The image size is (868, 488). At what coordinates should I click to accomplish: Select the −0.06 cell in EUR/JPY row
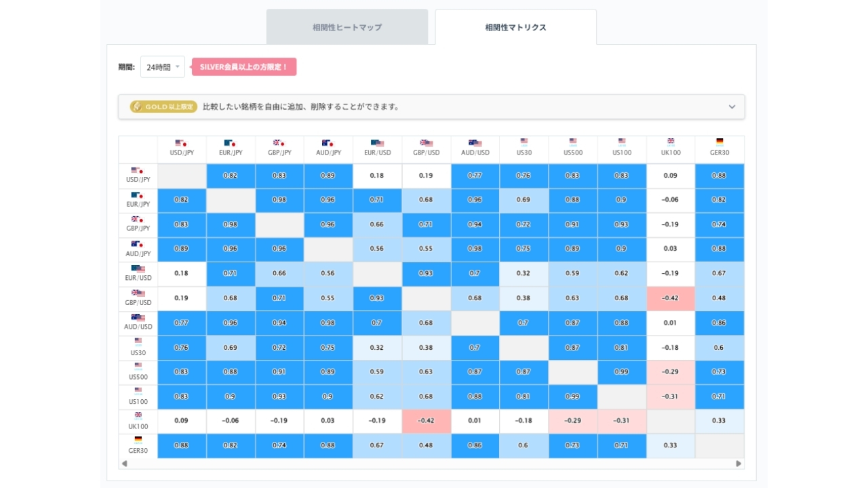(x=671, y=200)
